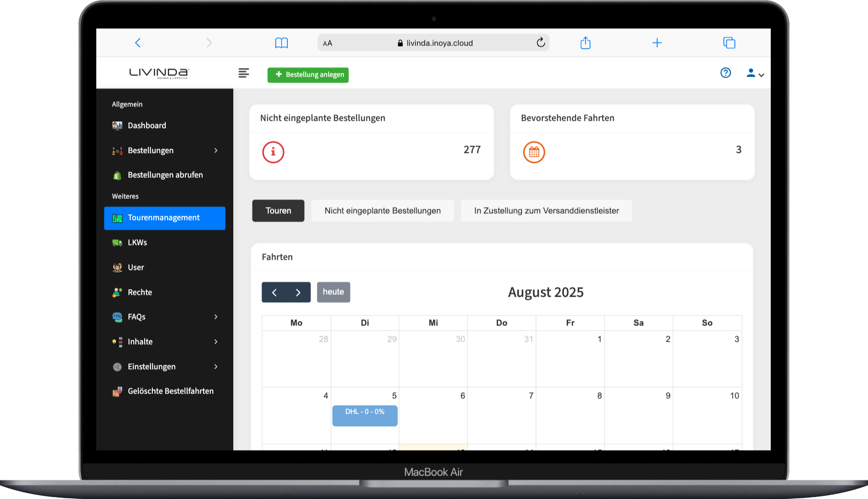Click red info icon for unplanned orders

pos(273,152)
